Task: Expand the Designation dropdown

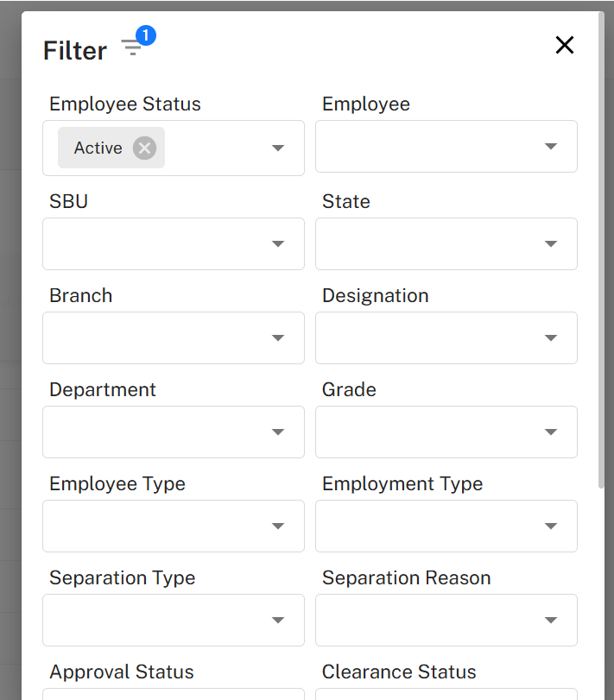Action: [x=551, y=338]
